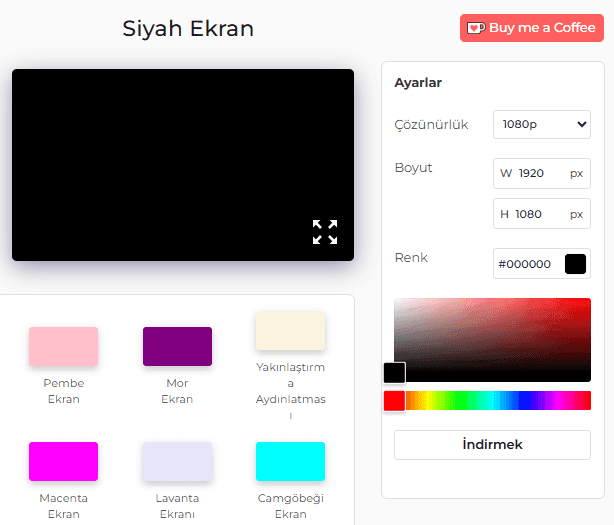Click the height input showing 1080
Screen dimensions: 614x525
click(542, 214)
